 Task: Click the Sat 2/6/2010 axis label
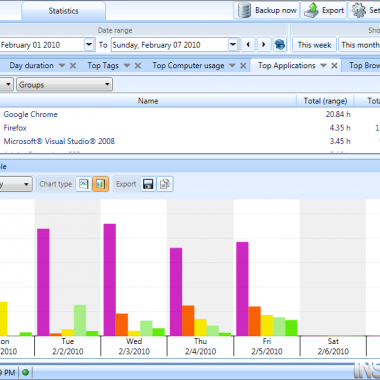(x=333, y=346)
